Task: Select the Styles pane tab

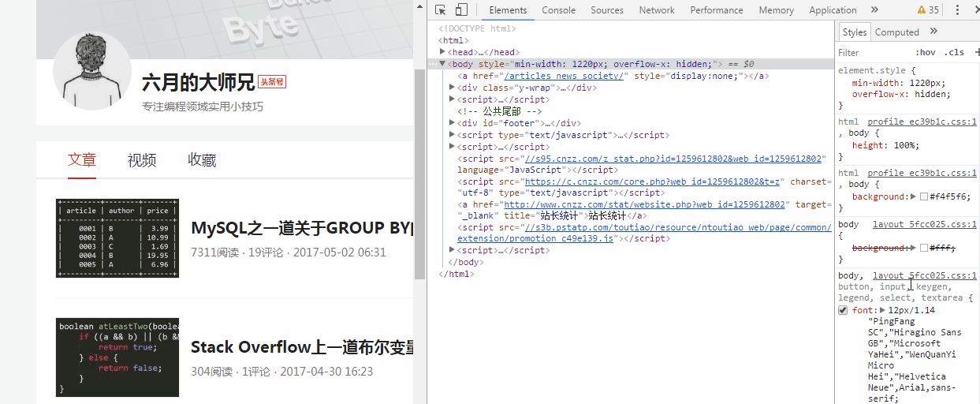Action: point(854,32)
